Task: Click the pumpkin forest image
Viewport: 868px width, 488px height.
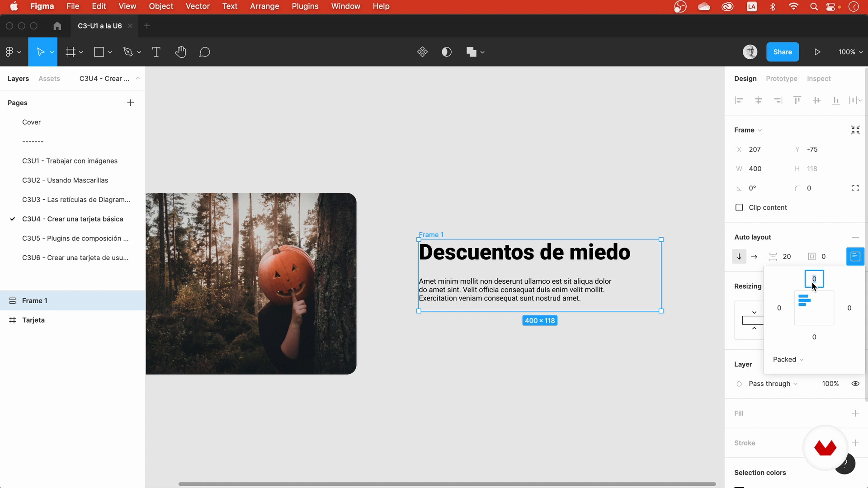Action: [251, 284]
